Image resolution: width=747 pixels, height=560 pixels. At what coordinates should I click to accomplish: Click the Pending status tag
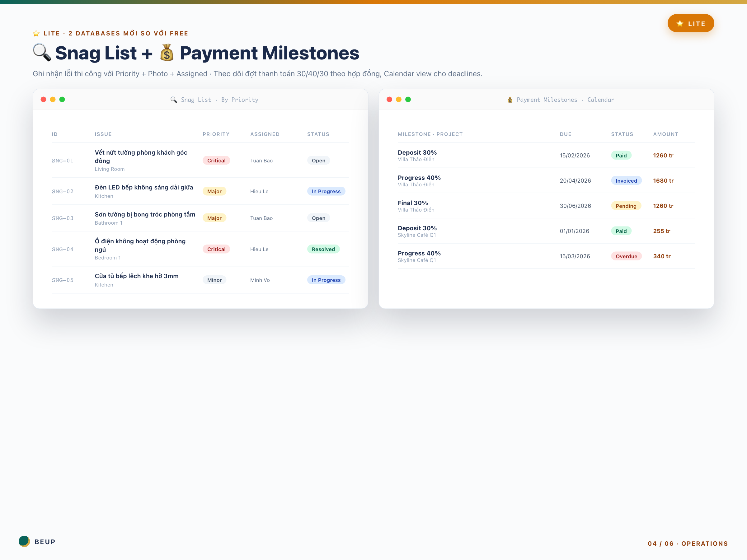tap(626, 206)
